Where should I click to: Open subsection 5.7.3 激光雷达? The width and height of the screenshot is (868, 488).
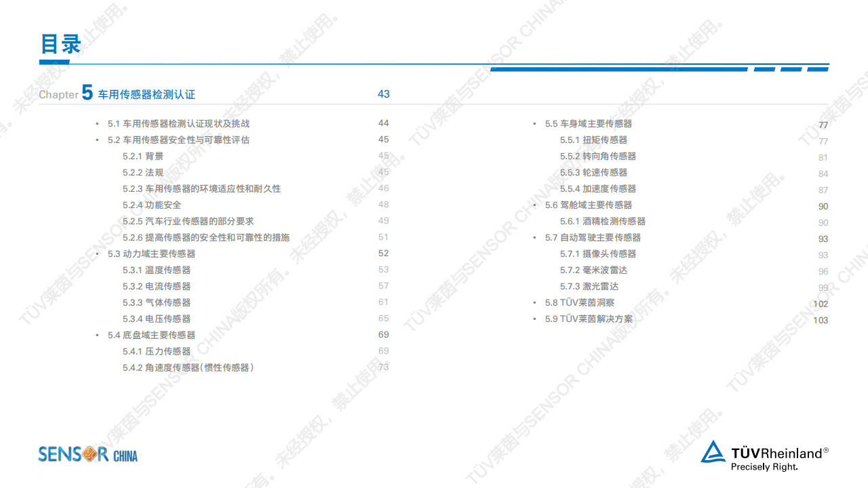589,286
